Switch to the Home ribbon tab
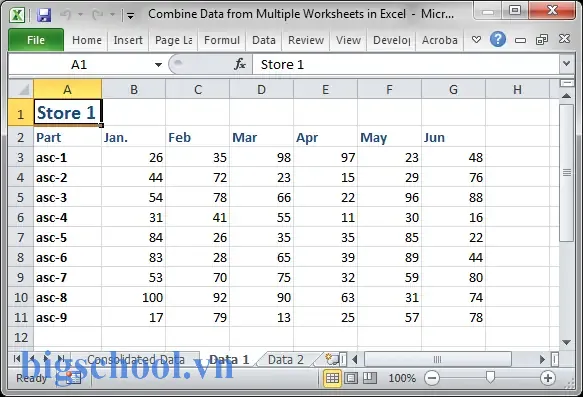Image resolution: width=583 pixels, height=397 pixels. coord(87,40)
